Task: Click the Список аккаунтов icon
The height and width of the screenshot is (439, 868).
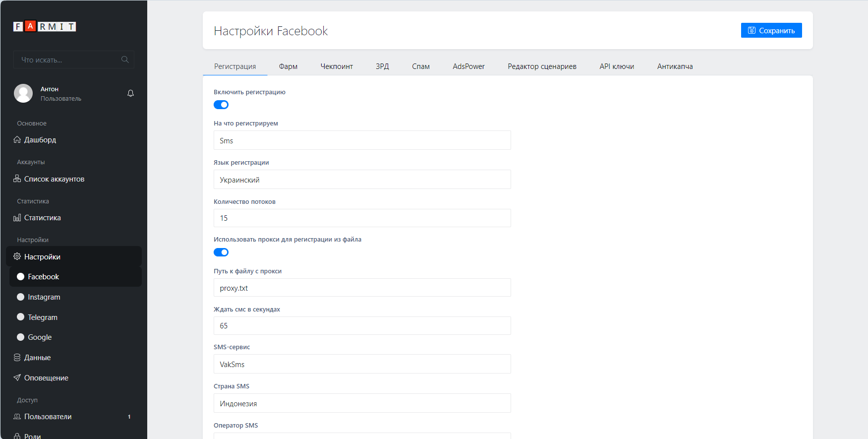Action: [17, 179]
